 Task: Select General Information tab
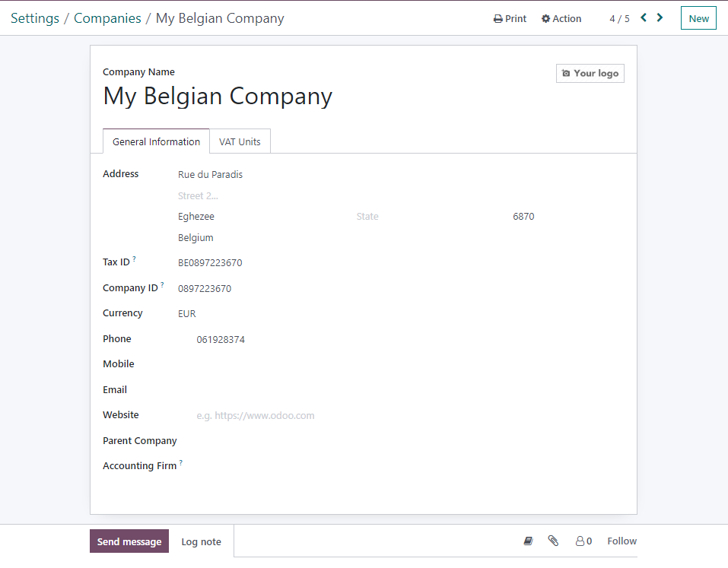click(x=157, y=141)
